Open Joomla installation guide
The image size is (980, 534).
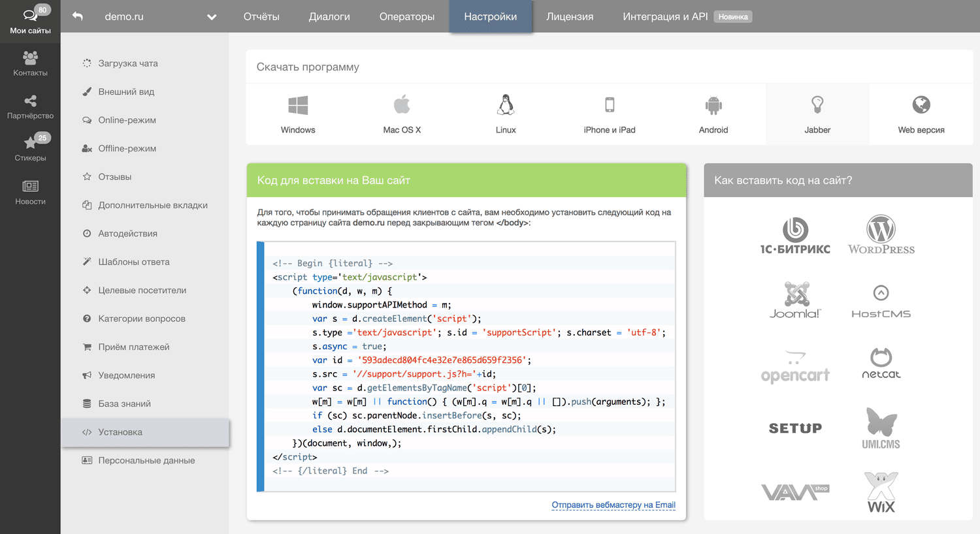tap(795, 300)
